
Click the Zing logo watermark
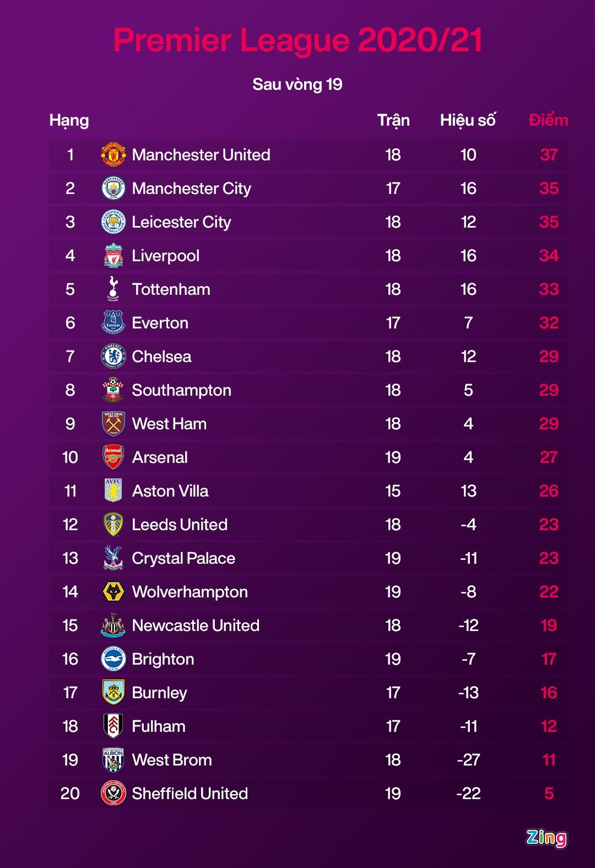tap(546, 838)
